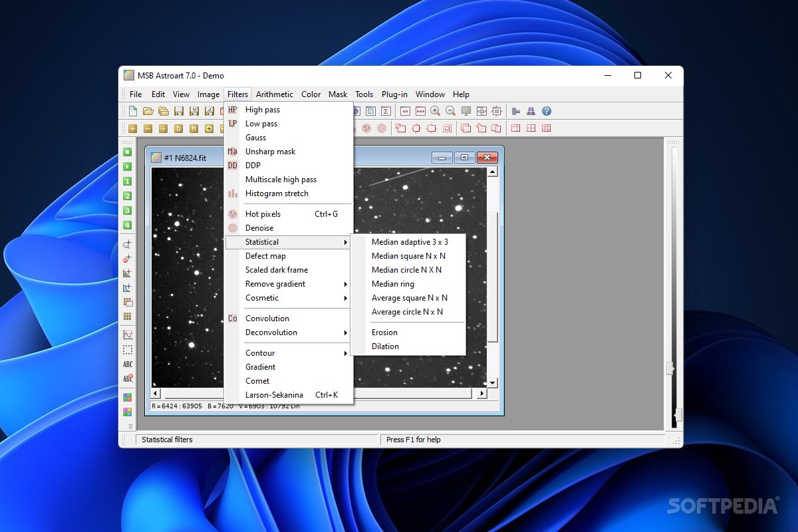The width and height of the screenshot is (798, 532).
Task: Click the yellow divide icon
Action: point(164,128)
